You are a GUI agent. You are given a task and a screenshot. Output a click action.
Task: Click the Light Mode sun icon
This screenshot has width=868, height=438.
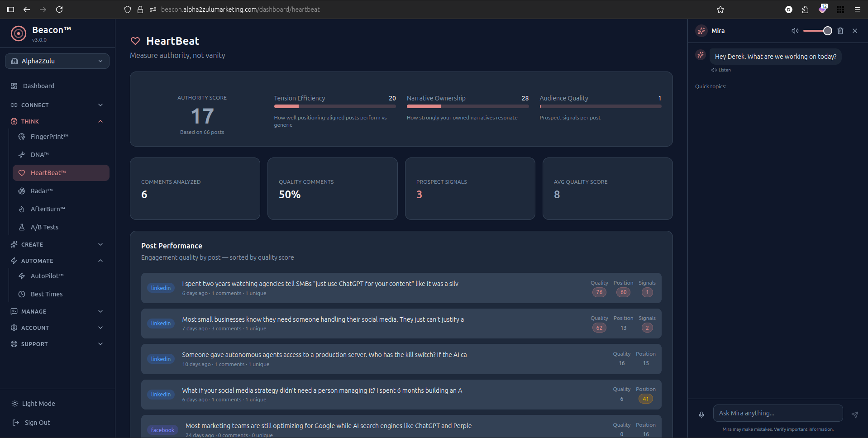(x=15, y=404)
